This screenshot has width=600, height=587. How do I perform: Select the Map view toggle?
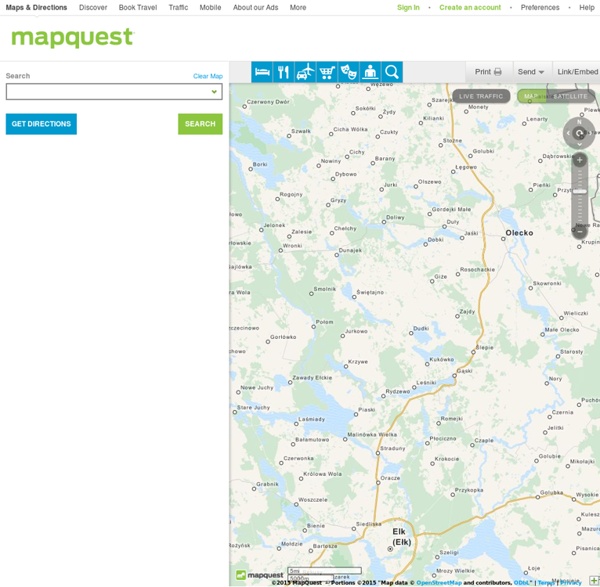530,96
